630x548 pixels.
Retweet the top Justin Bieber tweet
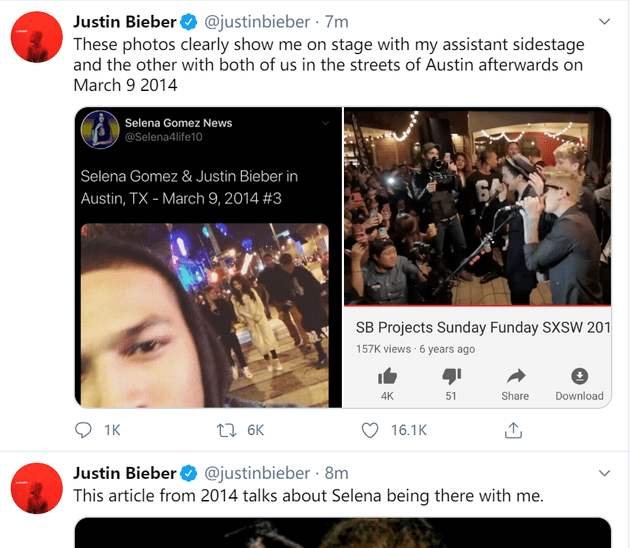(x=226, y=430)
